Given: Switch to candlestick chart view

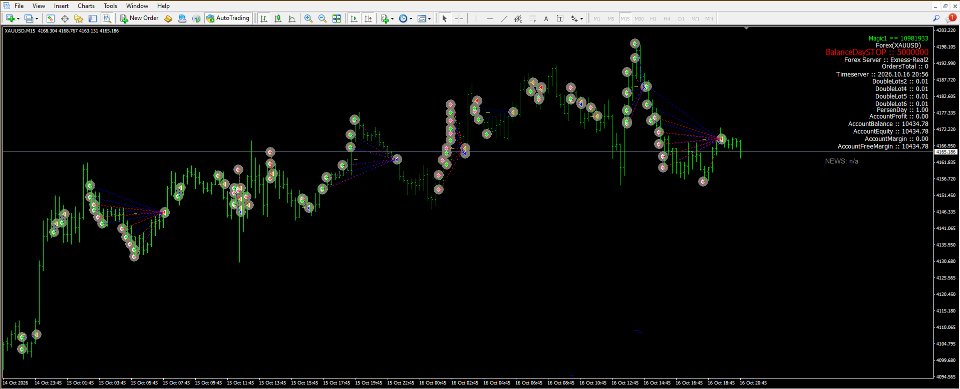Looking at the screenshot, I should 277,18.
